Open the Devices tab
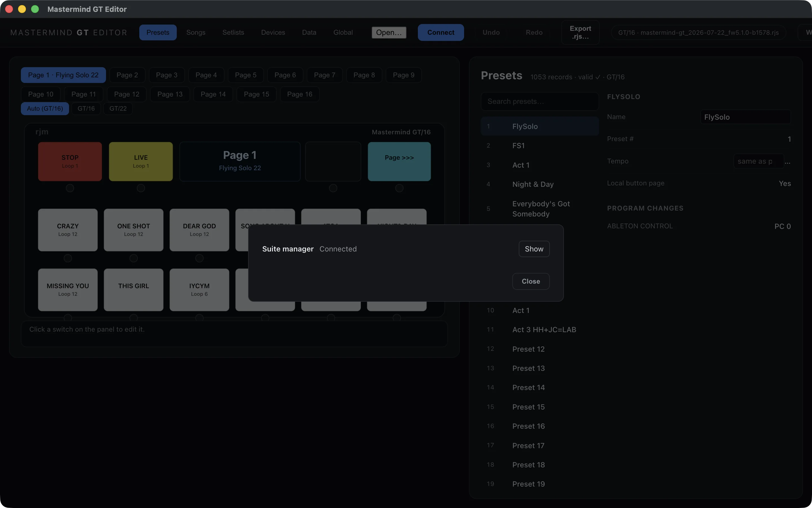This screenshot has width=812, height=508. (273, 32)
